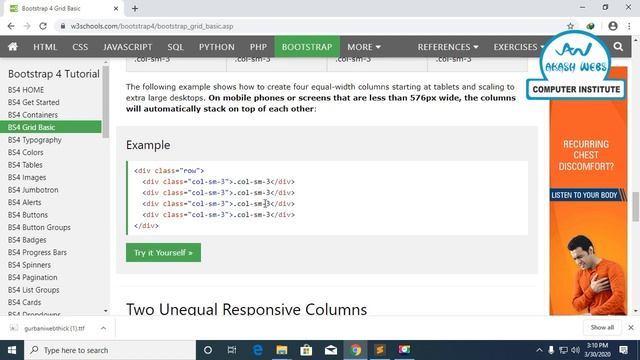Open Microsoft Store from the taskbar
Viewport: 640px width, 360px height.
coord(306,350)
